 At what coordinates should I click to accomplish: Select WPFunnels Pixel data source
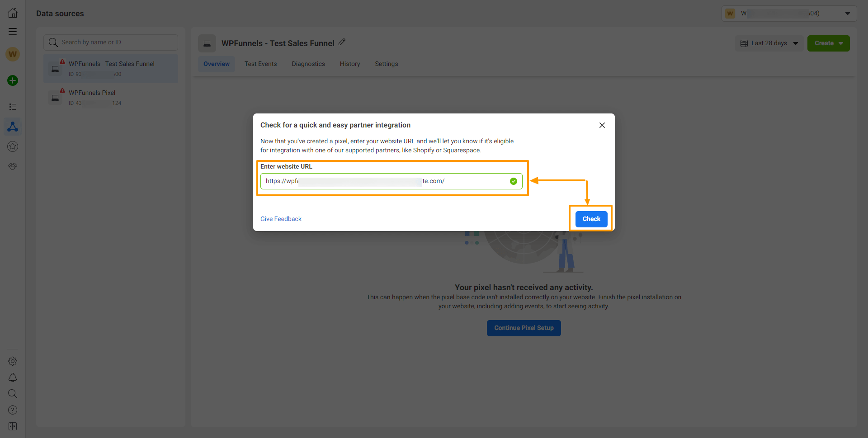point(111,98)
